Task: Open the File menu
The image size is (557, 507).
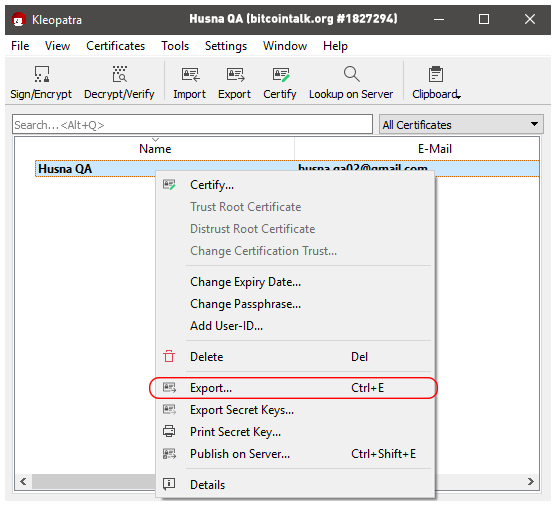Action: click(x=20, y=46)
